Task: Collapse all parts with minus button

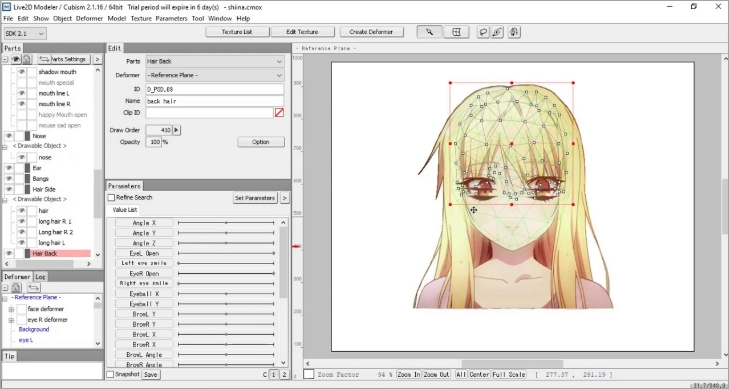Action: tap(6, 59)
